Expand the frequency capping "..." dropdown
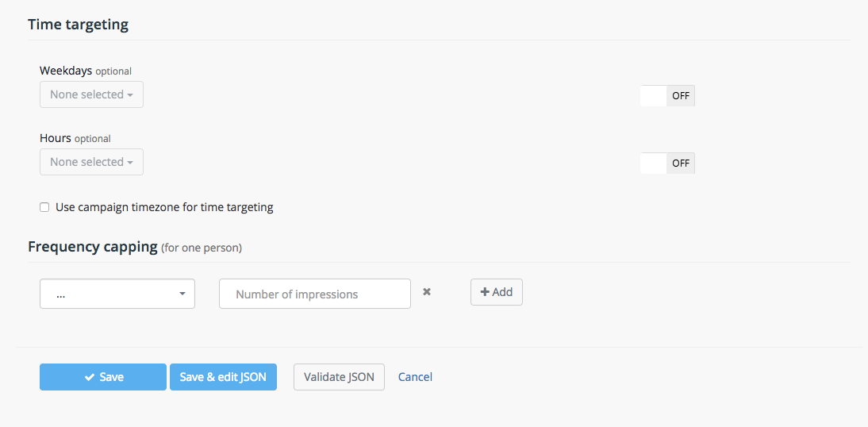 pos(117,294)
